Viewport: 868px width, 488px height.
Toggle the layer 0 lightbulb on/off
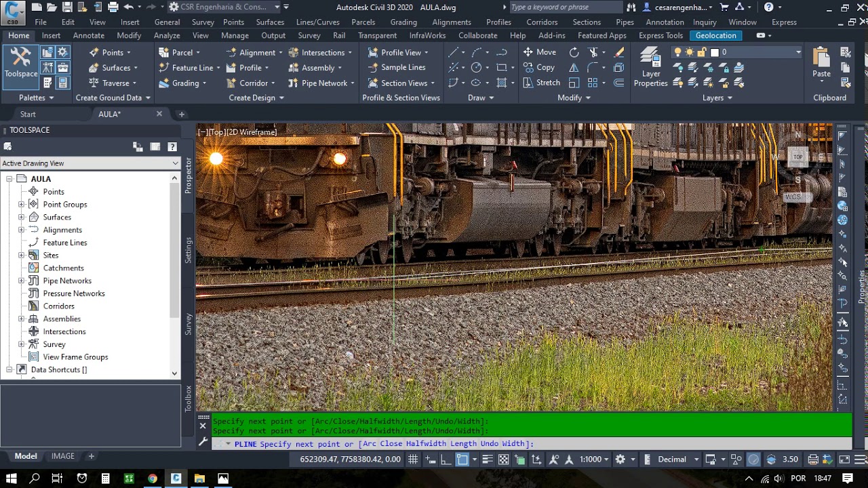pos(677,52)
